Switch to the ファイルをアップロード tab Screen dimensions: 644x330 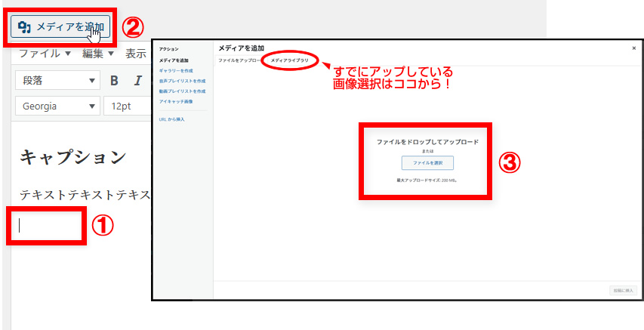(x=239, y=60)
